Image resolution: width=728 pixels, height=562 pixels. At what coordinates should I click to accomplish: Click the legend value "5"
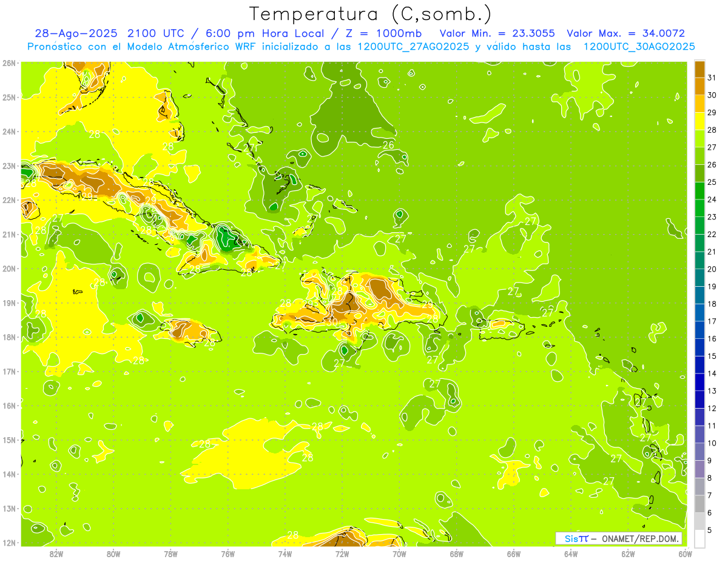(710, 530)
